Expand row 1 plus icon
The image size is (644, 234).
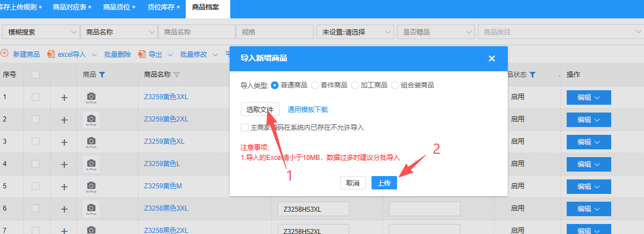tap(64, 97)
